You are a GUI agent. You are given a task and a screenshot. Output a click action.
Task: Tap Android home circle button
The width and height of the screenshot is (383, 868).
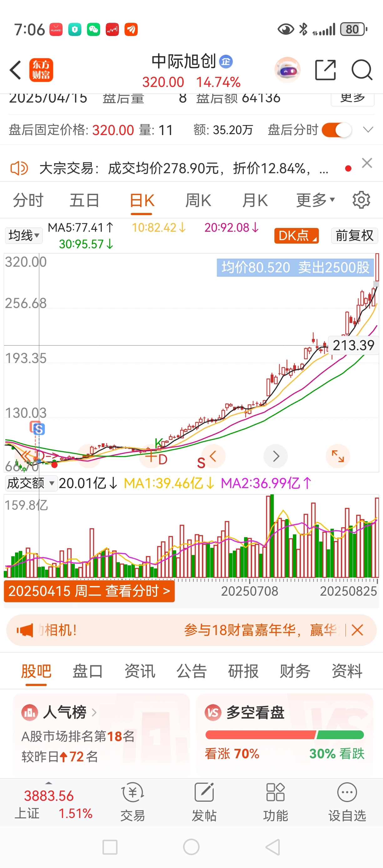point(191,847)
